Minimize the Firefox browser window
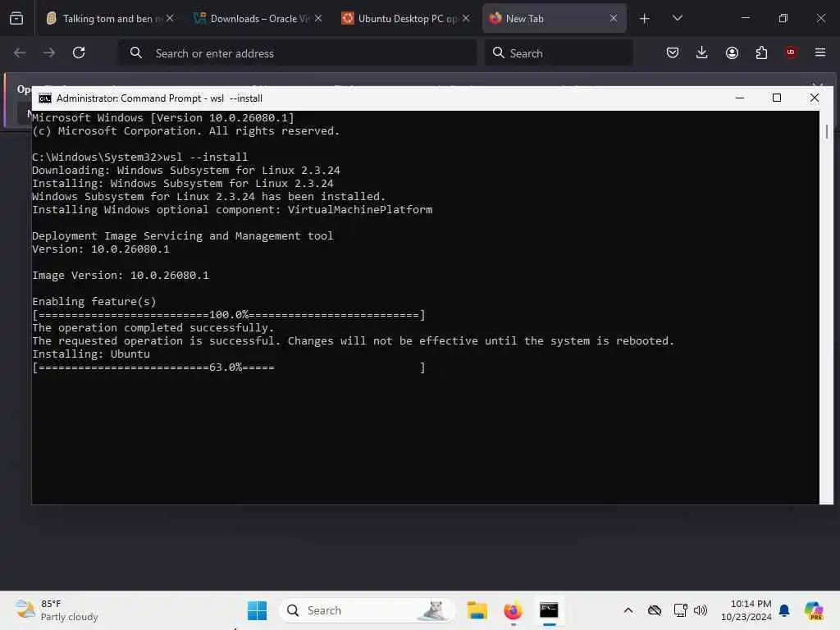Viewport: 840px width, 630px height. [x=745, y=18]
